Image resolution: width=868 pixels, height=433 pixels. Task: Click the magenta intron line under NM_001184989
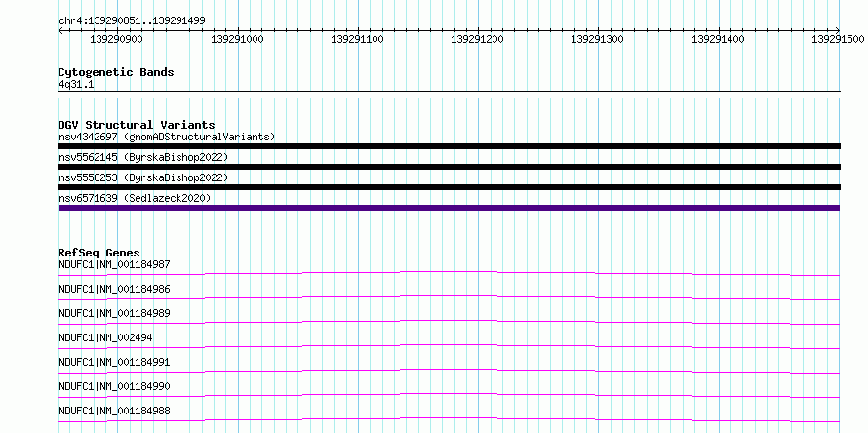449,322
